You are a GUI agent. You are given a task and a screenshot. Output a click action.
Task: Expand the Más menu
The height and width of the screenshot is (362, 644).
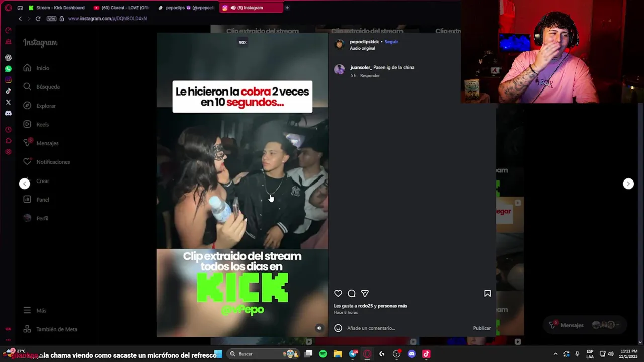coord(35,310)
